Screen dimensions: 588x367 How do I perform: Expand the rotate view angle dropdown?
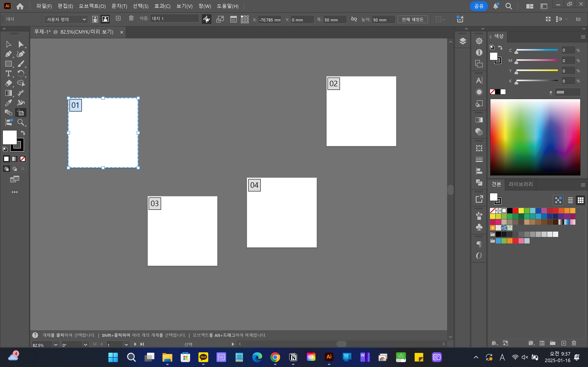point(85,345)
